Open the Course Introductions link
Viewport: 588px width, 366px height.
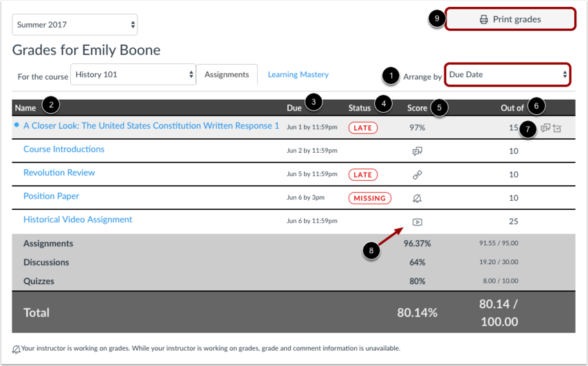coord(64,149)
